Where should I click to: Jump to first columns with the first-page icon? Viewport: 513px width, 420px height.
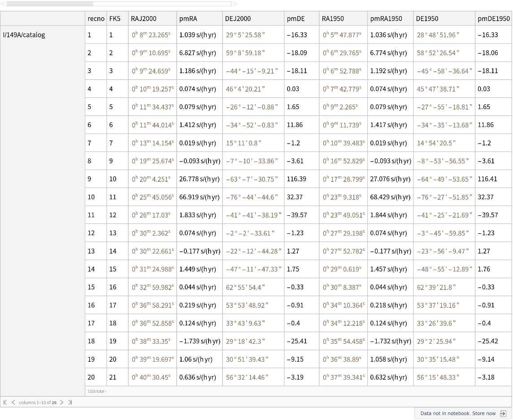pyautogui.click(x=5, y=402)
